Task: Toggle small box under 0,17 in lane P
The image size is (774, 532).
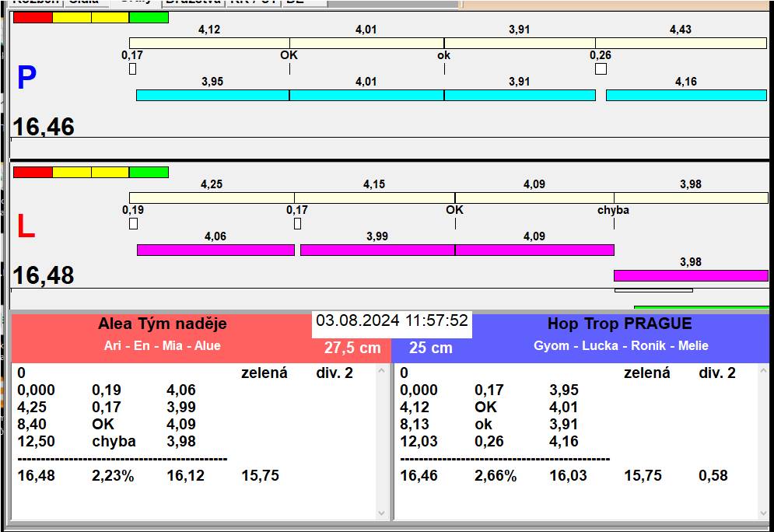Action: pyautogui.click(x=132, y=69)
